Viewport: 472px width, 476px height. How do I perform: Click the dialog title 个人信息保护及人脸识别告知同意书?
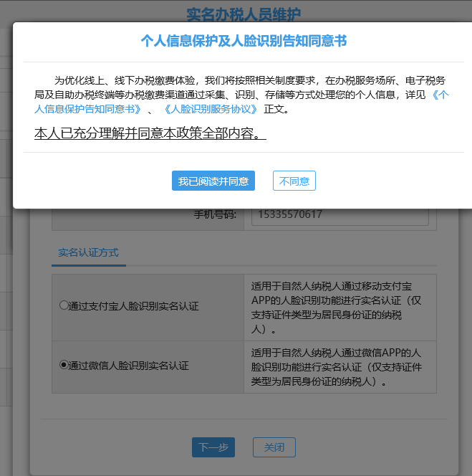click(x=244, y=41)
